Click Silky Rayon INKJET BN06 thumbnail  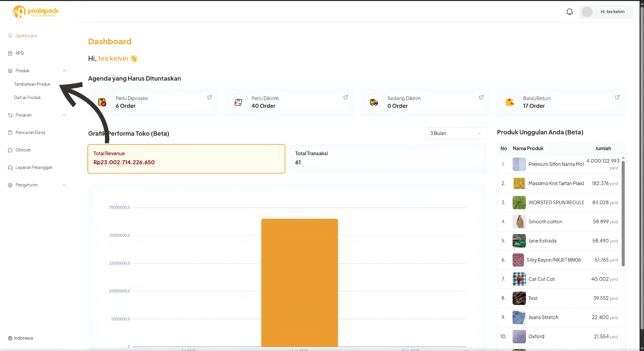pyautogui.click(x=518, y=260)
